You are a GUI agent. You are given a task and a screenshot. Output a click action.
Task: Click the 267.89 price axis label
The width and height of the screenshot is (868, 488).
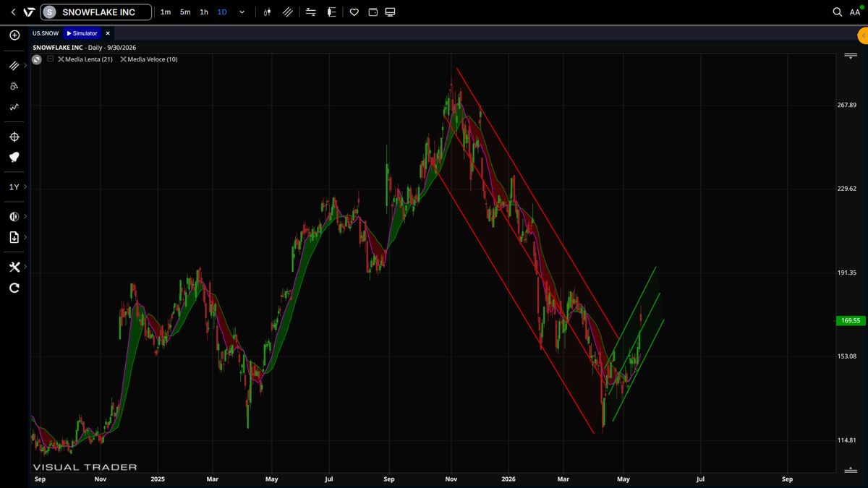point(846,105)
